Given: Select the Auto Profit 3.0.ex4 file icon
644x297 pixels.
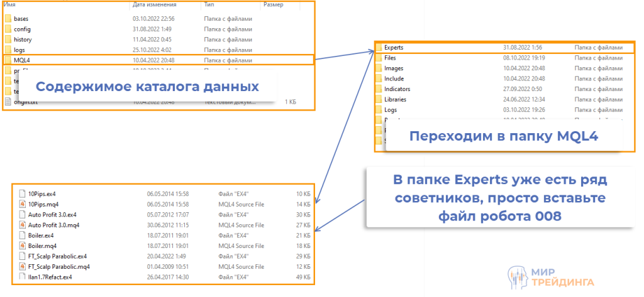Looking at the screenshot, I should tap(23, 214).
